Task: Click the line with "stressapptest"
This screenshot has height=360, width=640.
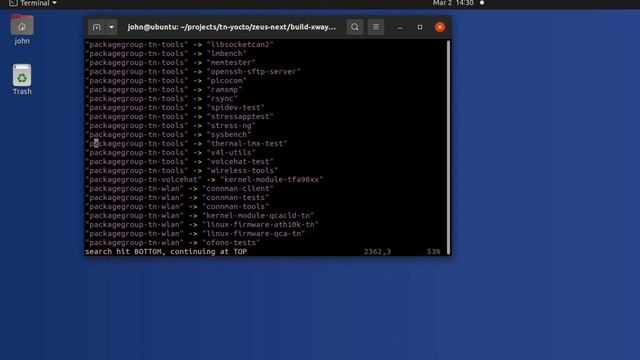Action: (x=180, y=116)
